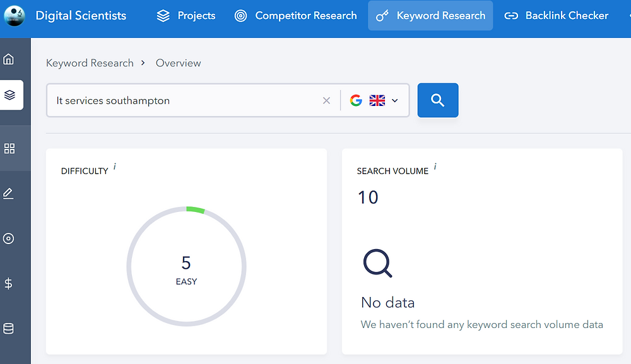Click the Competitor Research target icon
Viewport: 631px width, 364px height.
tap(240, 16)
